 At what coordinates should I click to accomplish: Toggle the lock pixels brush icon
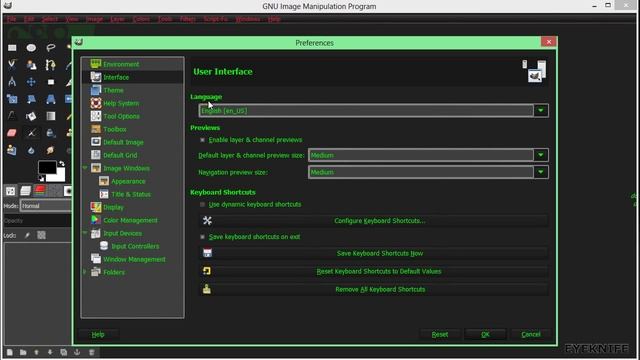(27, 235)
